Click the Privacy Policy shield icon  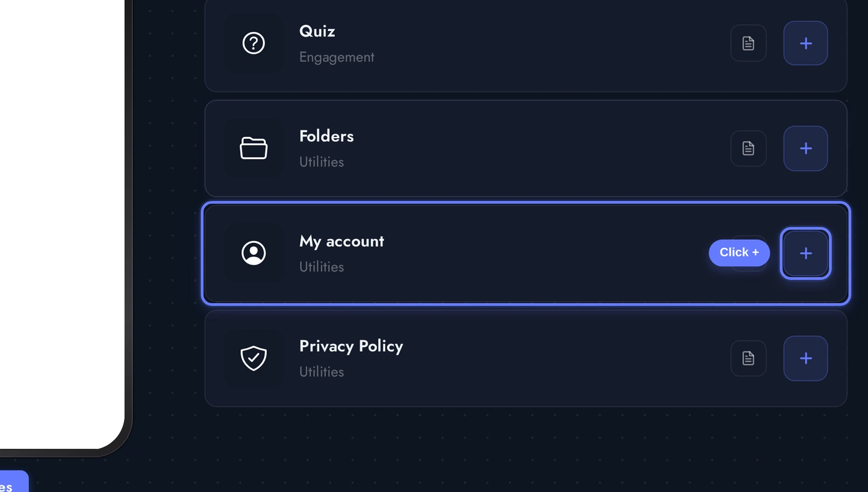click(254, 358)
